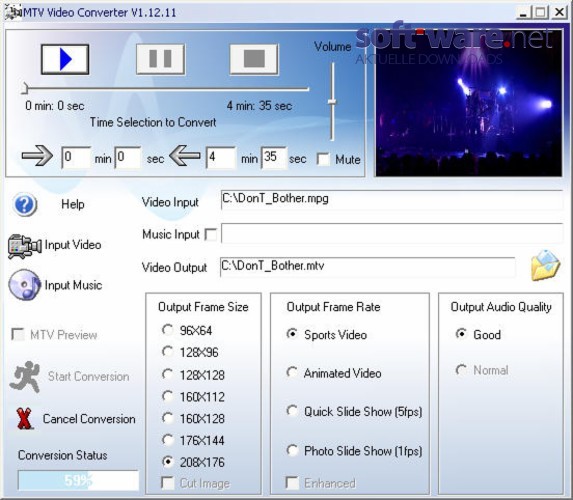Click the Input Video camera icon
This screenshot has height=500, width=573.
click(x=24, y=246)
